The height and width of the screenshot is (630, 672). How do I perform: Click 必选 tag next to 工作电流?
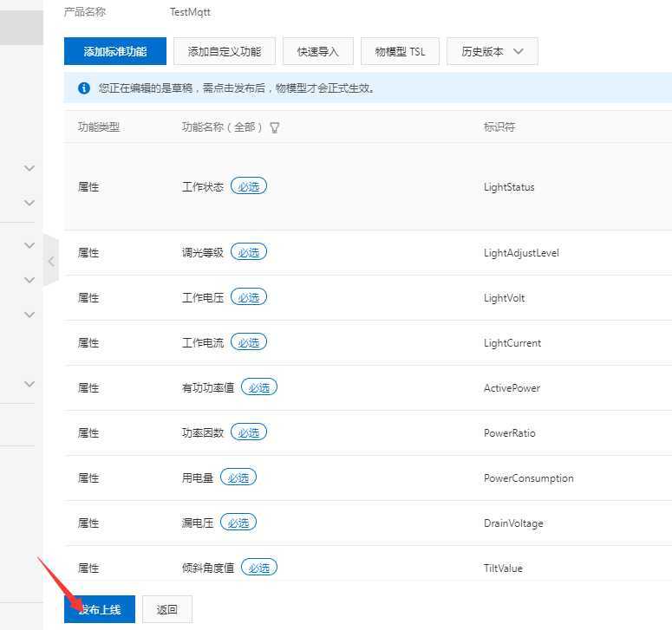click(x=249, y=342)
